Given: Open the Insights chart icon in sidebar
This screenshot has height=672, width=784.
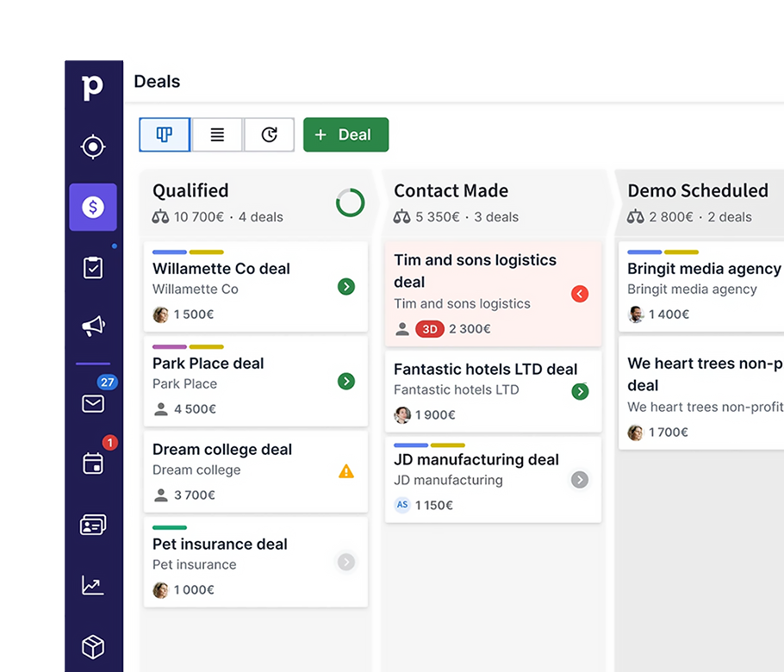Looking at the screenshot, I should point(93,586).
